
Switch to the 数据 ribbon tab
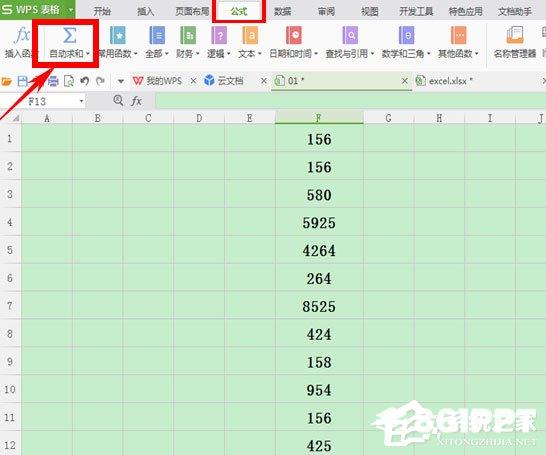pyautogui.click(x=282, y=11)
